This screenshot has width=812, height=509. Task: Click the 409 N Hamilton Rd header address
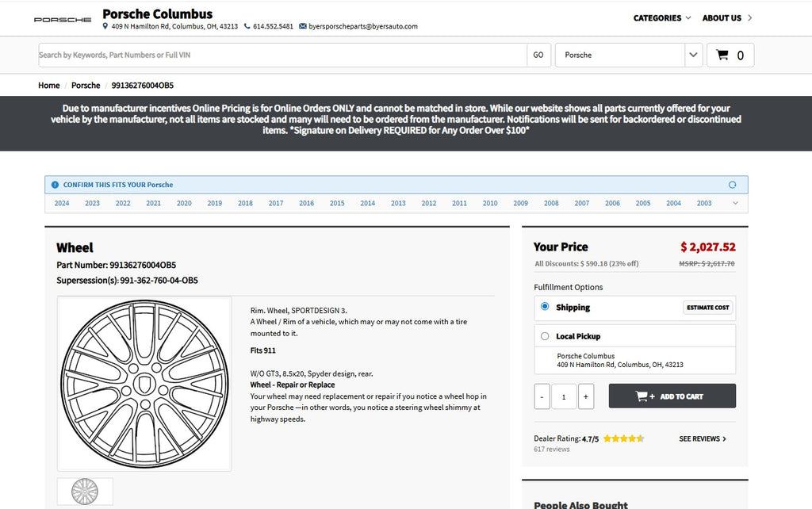click(x=174, y=26)
